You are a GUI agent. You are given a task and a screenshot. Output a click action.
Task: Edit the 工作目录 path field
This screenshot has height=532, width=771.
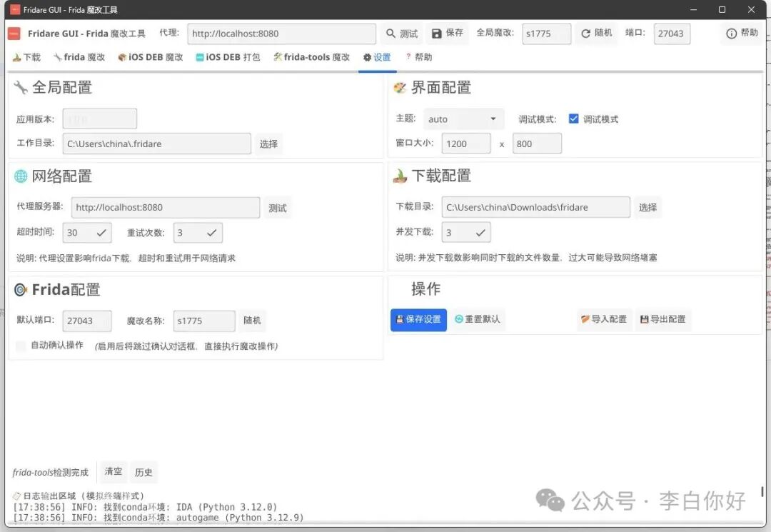(156, 144)
